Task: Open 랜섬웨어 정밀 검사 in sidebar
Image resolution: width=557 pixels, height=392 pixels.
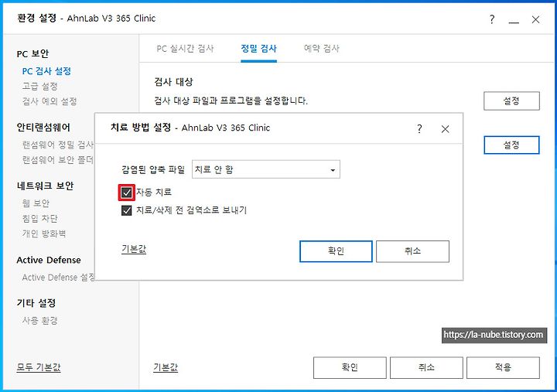Action: (58, 145)
